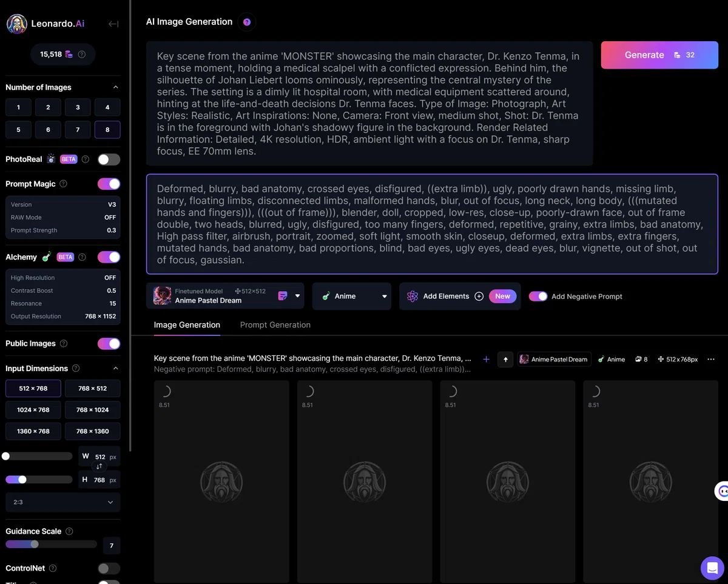Click the Guidance Scale help icon

click(69, 531)
